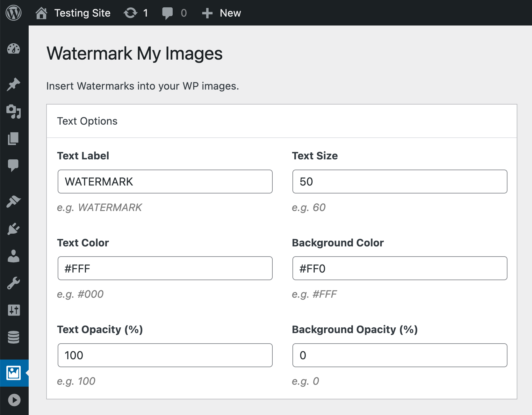Open Tools via the wrench icon
The image size is (532, 415).
point(14,283)
